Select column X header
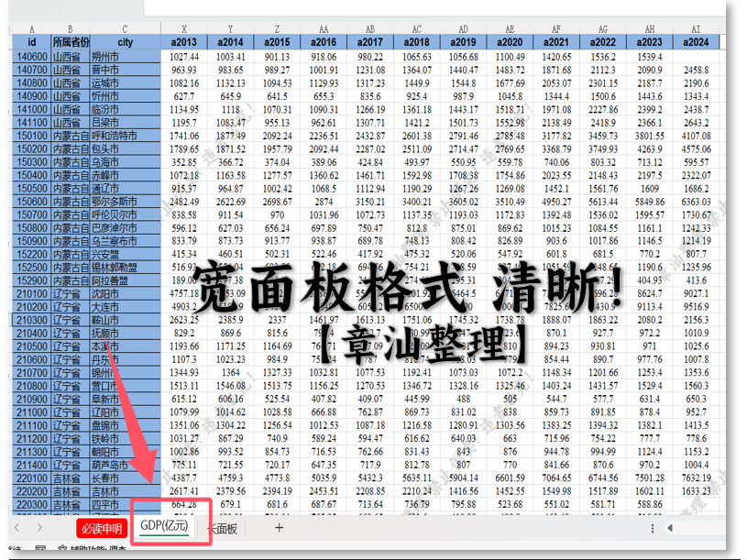This screenshot has width=747, height=560. click(x=184, y=28)
